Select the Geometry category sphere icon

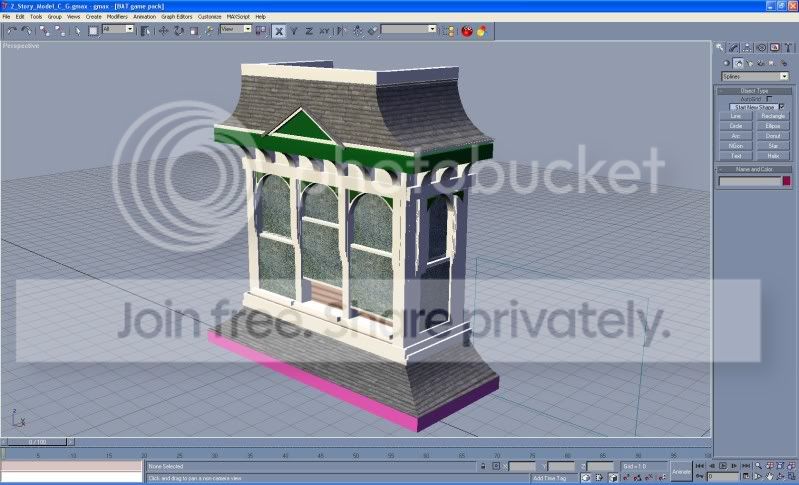pos(726,63)
